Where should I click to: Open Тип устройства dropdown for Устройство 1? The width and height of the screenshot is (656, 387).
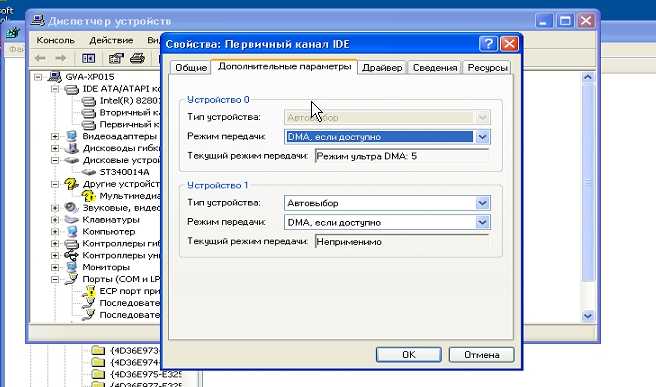[482, 203]
